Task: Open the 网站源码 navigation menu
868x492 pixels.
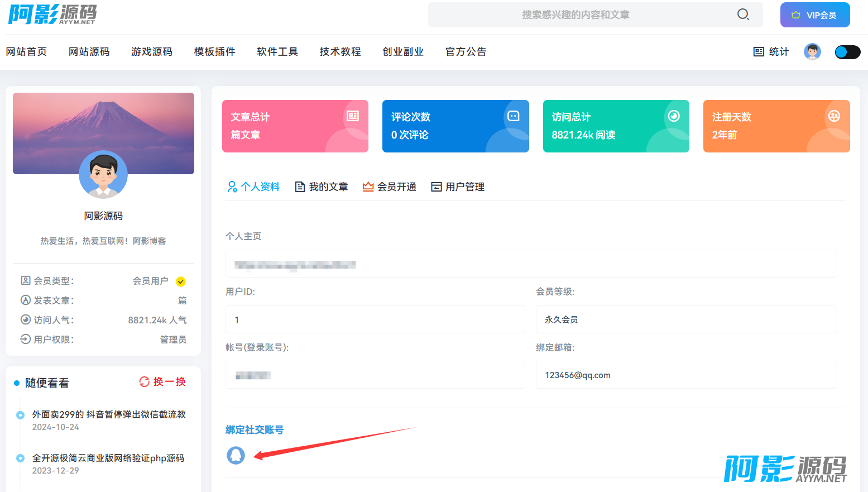Action: tap(89, 52)
